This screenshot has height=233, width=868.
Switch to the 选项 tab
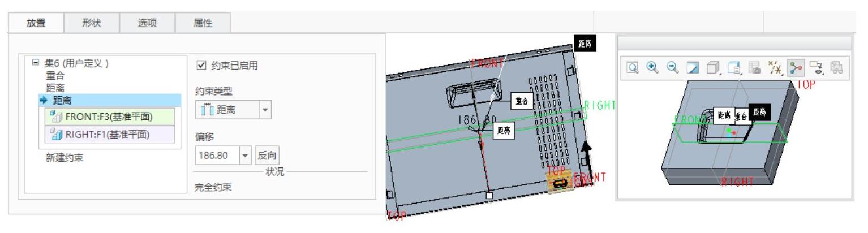pos(148,23)
